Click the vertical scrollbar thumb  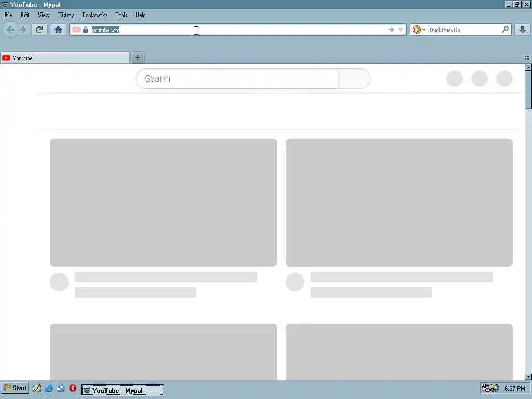(528, 90)
